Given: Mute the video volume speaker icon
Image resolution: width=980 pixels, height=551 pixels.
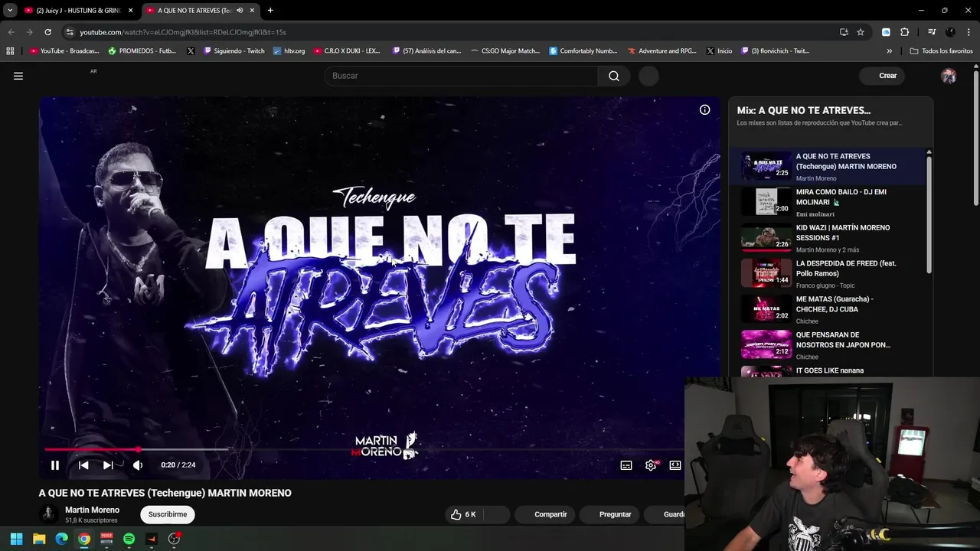Looking at the screenshot, I should 138,465.
